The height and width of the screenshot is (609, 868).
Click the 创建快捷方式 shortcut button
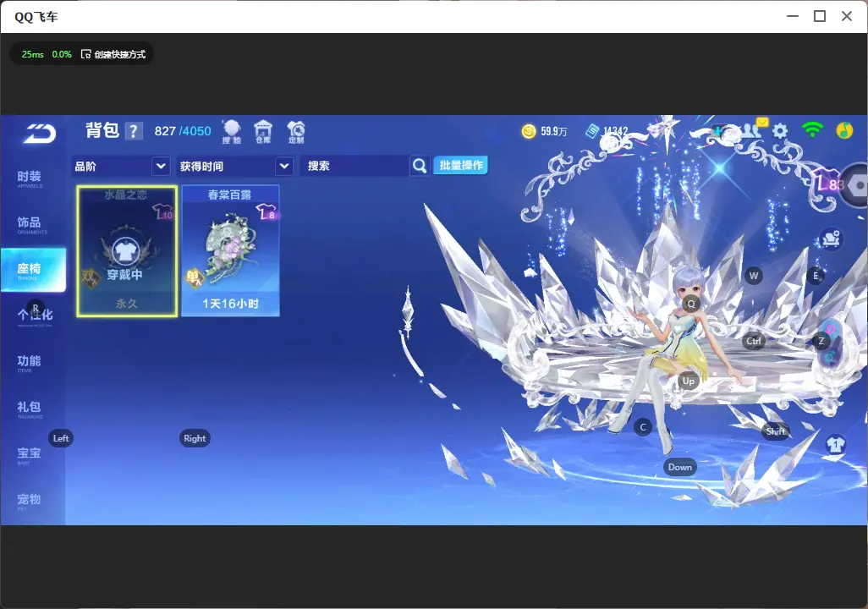click(x=113, y=54)
